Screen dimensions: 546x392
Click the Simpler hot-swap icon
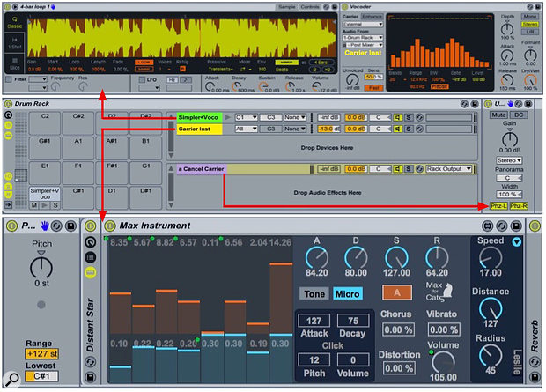point(326,7)
